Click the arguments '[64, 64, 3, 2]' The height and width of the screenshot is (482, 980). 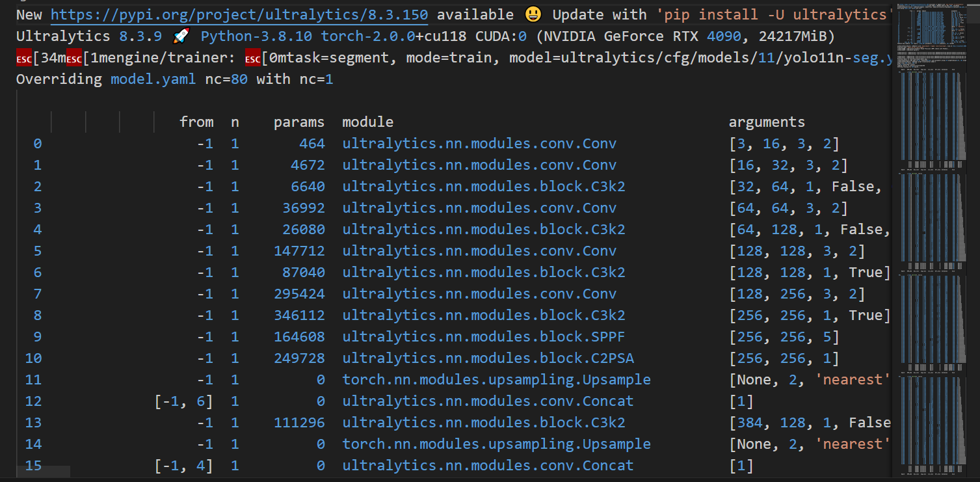click(788, 208)
